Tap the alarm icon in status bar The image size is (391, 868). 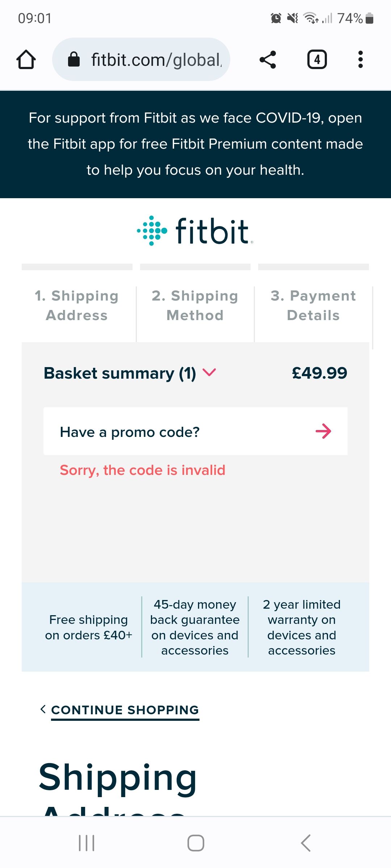click(276, 18)
